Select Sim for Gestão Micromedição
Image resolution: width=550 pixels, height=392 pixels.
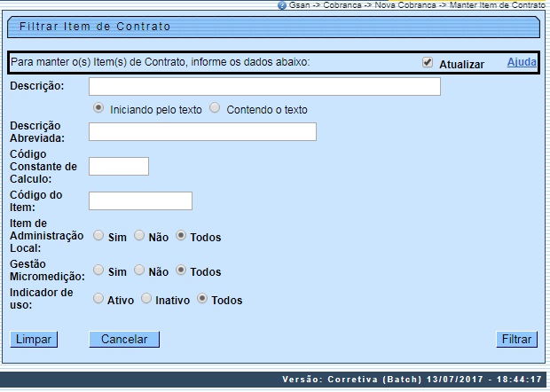(x=98, y=270)
